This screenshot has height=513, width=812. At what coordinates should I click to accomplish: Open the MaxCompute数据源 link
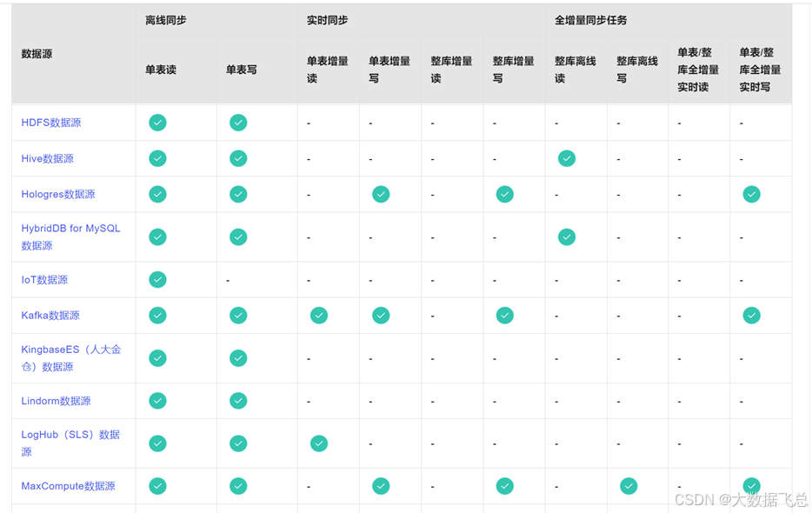point(68,486)
